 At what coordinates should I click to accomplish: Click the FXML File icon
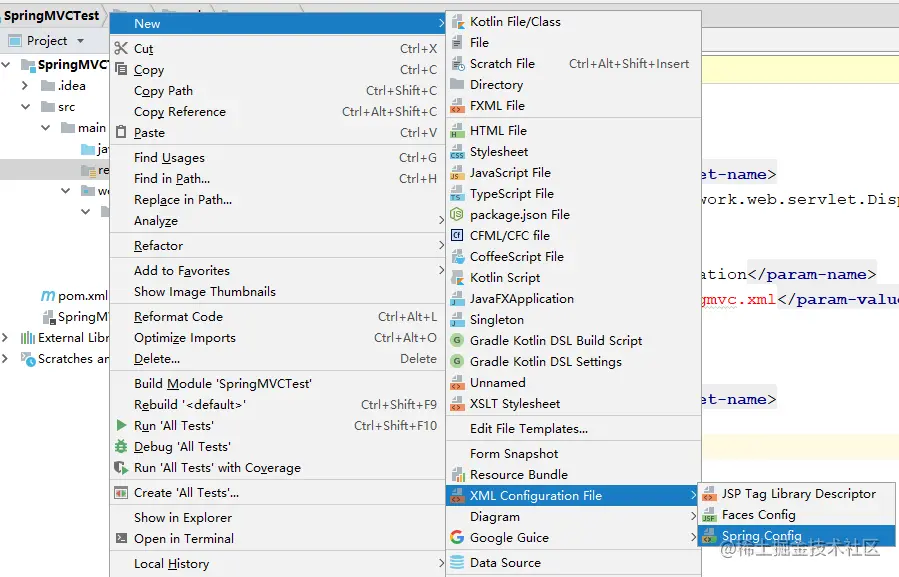457,106
